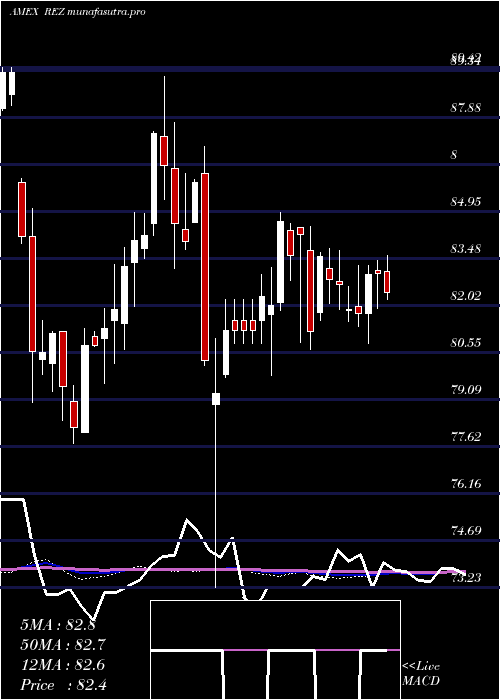The width and height of the screenshot is (500, 700).
Task: Click the 83.48 price axis label
Action: tap(466, 248)
